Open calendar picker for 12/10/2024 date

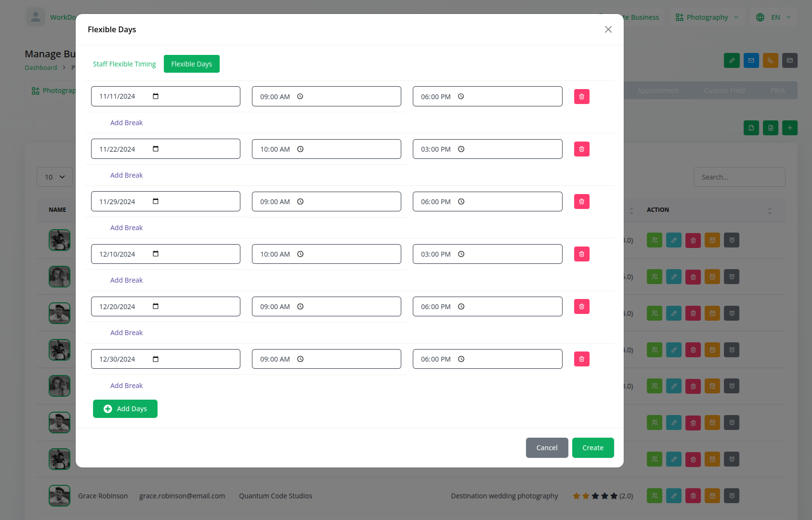[x=156, y=254]
